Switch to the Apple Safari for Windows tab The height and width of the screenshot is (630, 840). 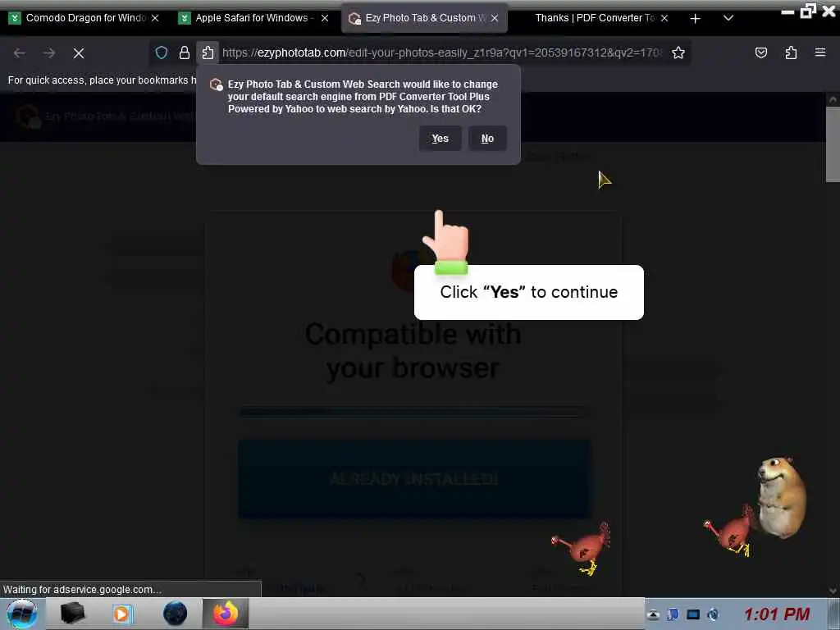pos(252,18)
